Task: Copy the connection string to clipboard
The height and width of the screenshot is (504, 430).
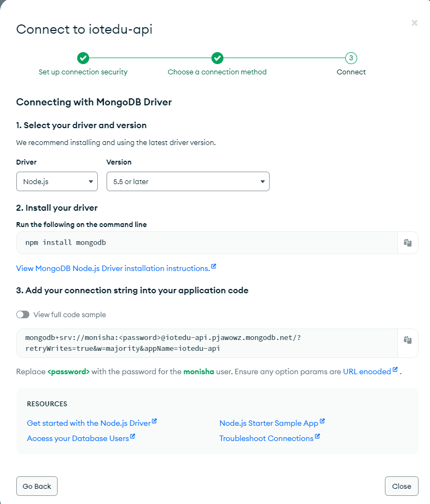Action: [408, 341]
